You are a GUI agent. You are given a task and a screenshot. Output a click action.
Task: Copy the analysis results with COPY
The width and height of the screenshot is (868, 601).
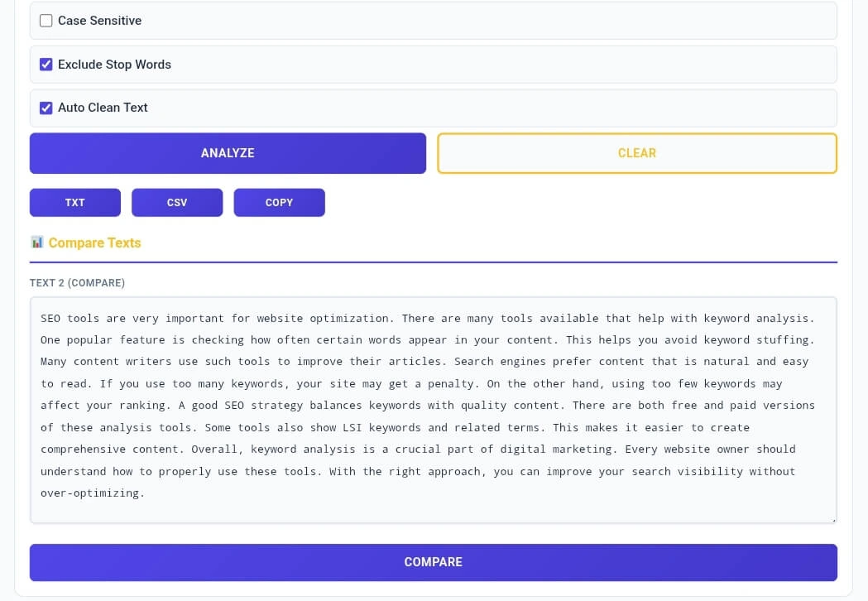pyautogui.click(x=279, y=202)
